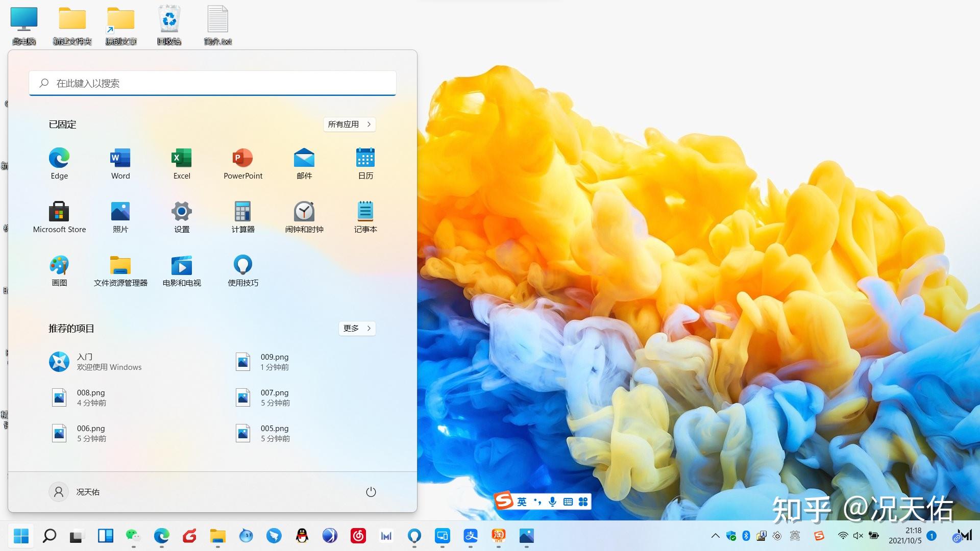Select the 简介.txt file on the desktop

pos(218,26)
